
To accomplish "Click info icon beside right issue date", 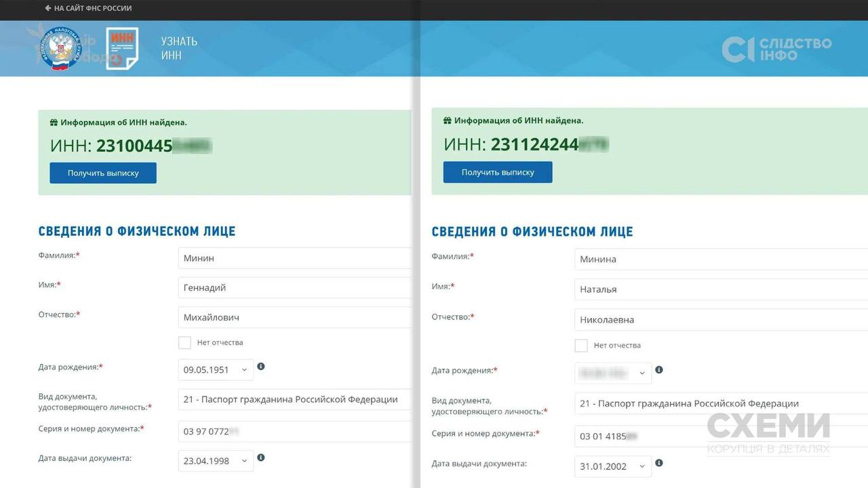I will (659, 464).
